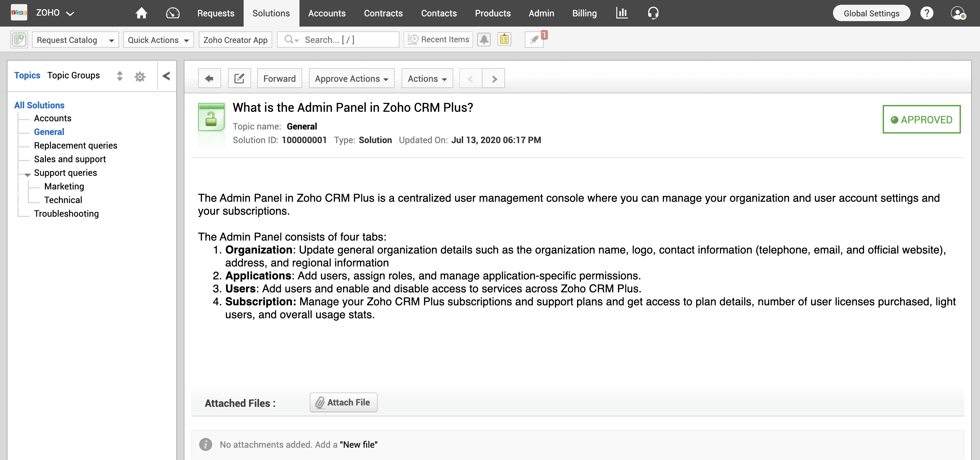980x460 pixels.
Task: Click the Forward button
Action: [x=279, y=78]
